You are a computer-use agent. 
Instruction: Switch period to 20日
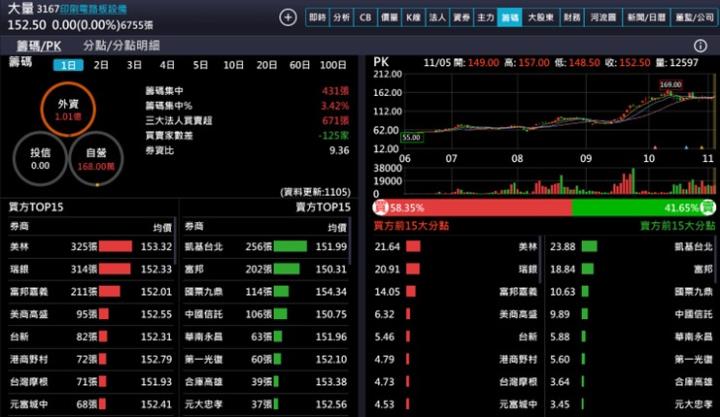[266, 65]
